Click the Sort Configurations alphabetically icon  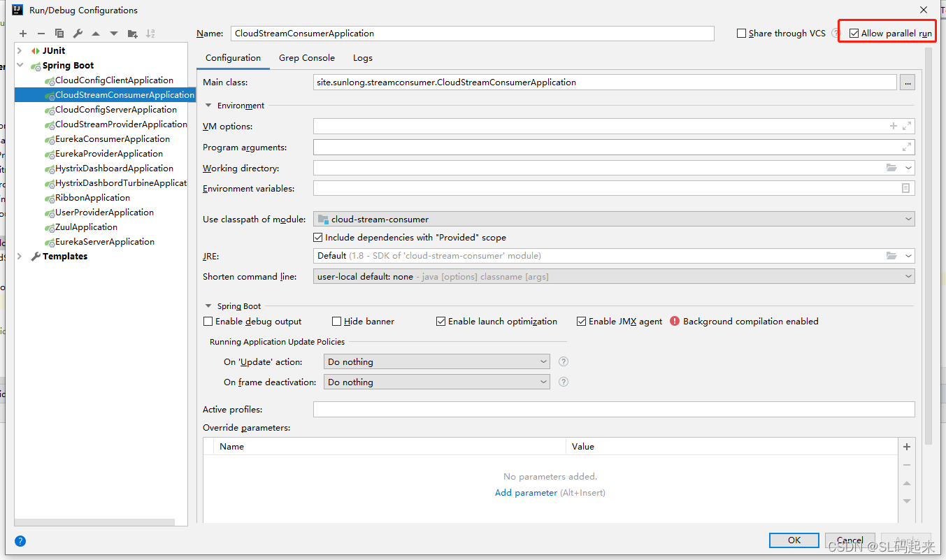tap(150, 34)
